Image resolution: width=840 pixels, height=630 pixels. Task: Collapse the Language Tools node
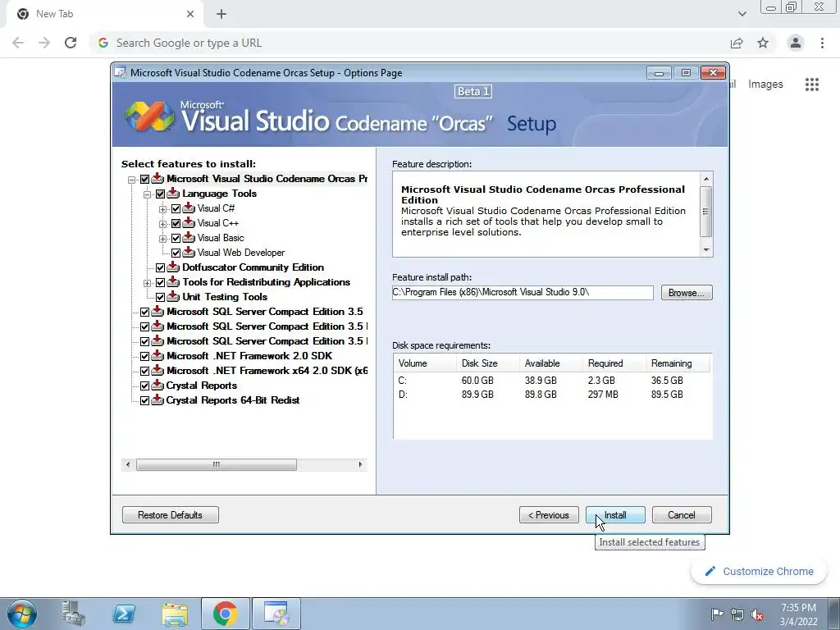(148, 194)
